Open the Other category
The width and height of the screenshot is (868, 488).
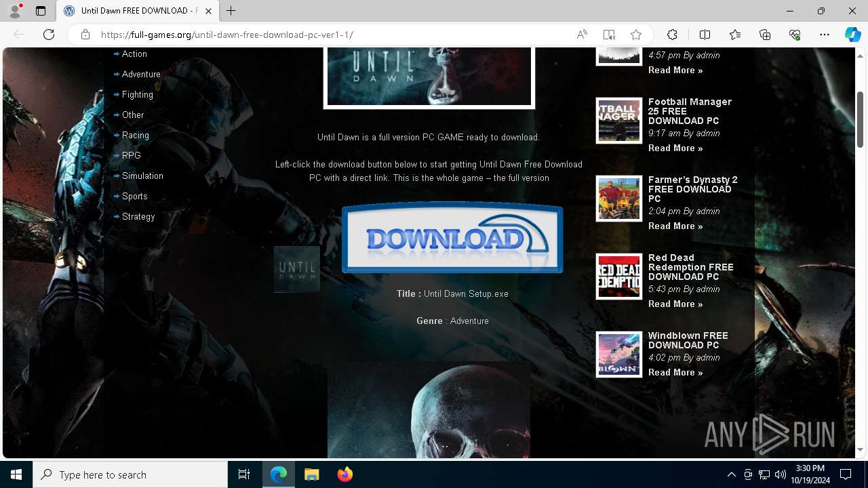[133, 115]
